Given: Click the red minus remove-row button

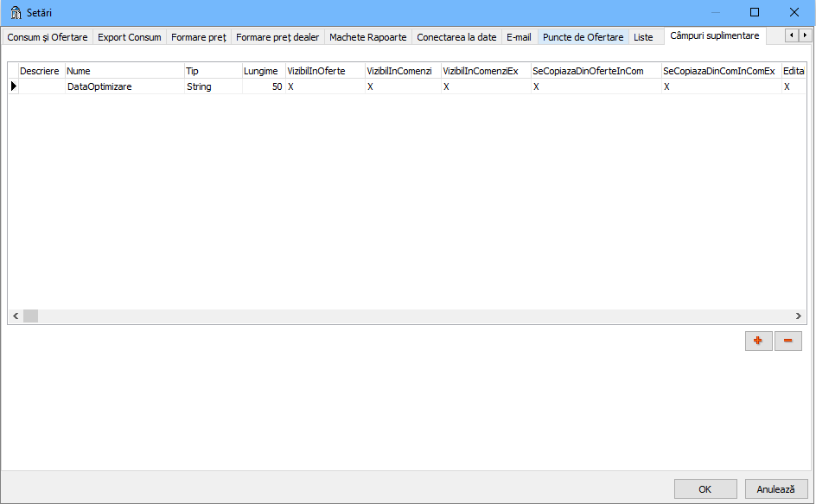Looking at the screenshot, I should [x=788, y=341].
